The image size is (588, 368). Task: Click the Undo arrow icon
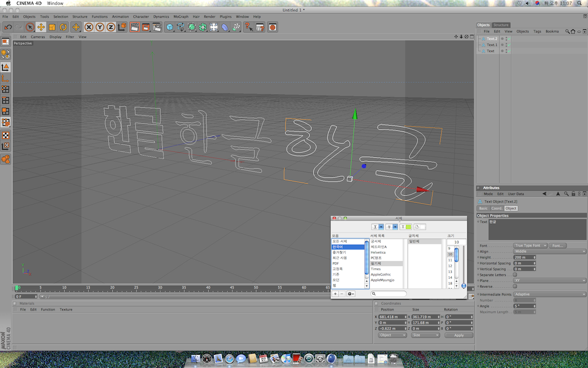[x=7, y=27]
